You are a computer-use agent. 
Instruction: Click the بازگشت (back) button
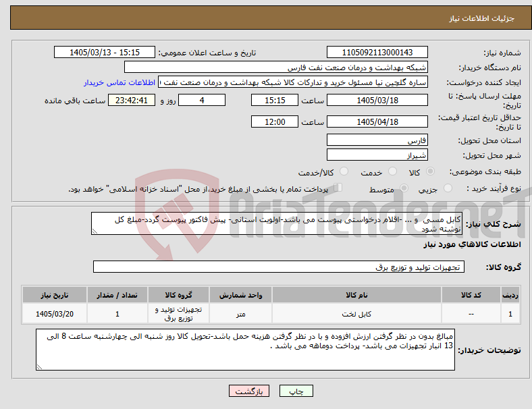tap(249, 391)
